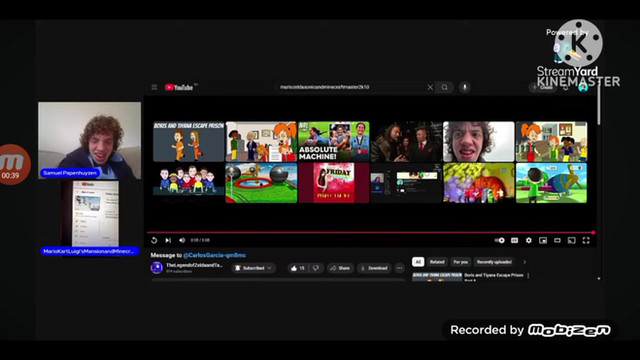Screen dimensions: 640x360
Task: Switch to miniplayer mode
Action: [x=543, y=240]
